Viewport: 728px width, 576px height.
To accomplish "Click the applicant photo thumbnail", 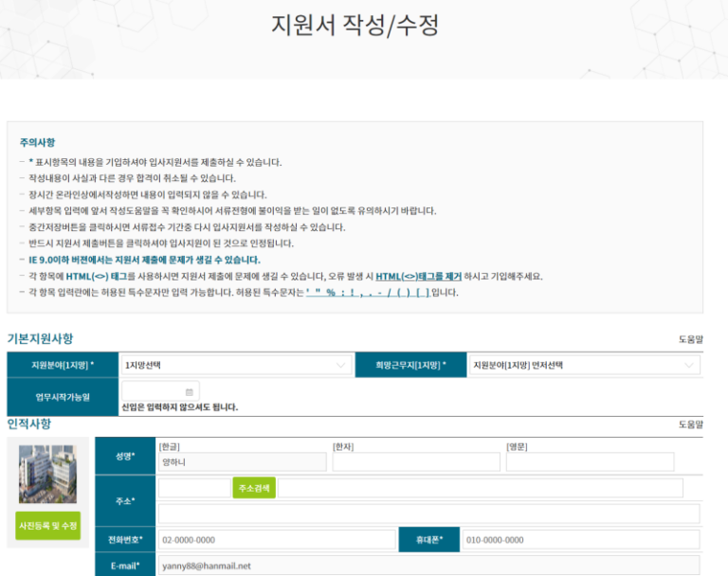I will (x=47, y=472).
